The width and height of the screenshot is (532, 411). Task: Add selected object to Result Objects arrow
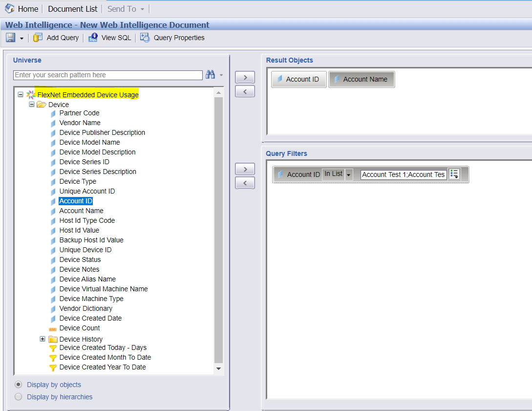245,77
